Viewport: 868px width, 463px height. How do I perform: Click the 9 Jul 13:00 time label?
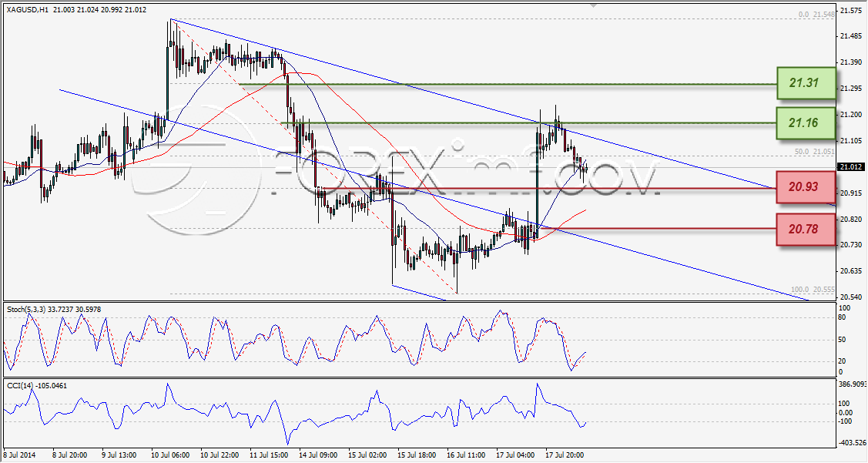pyautogui.click(x=119, y=455)
